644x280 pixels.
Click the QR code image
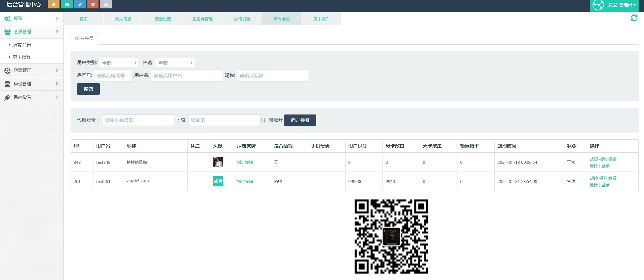(391, 237)
